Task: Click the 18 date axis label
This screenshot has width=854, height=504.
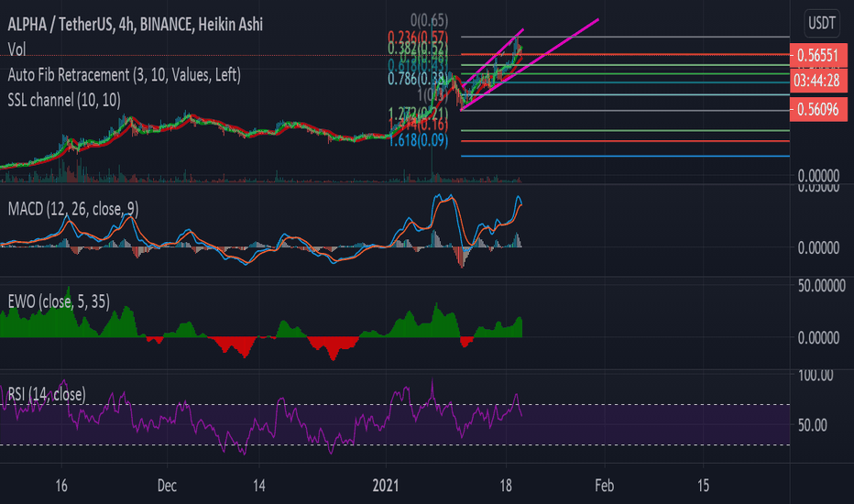Action: click(506, 486)
